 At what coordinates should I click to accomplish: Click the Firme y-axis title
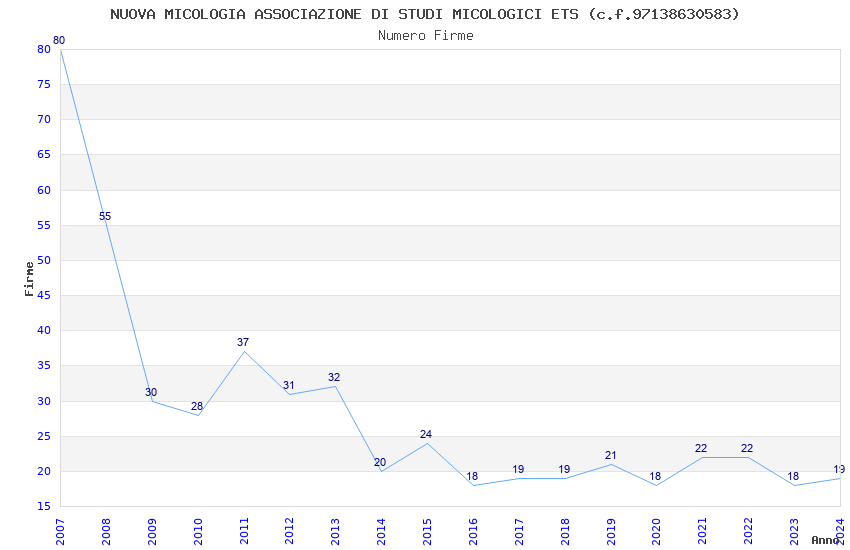pyautogui.click(x=29, y=279)
